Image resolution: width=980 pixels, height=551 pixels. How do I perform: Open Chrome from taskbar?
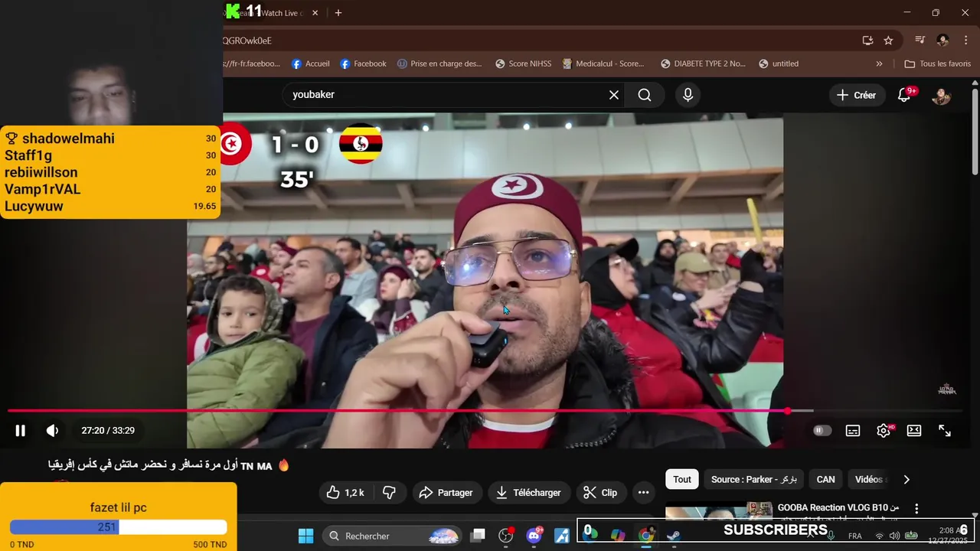tap(646, 536)
